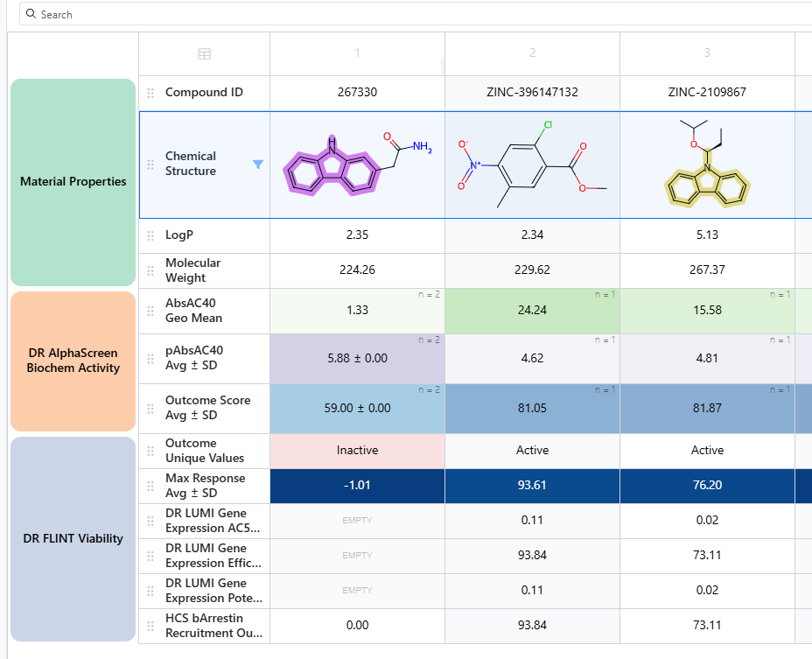The width and height of the screenshot is (812, 659).
Task: Click the Molecular Weight row label
Action: tap(193, 270)
